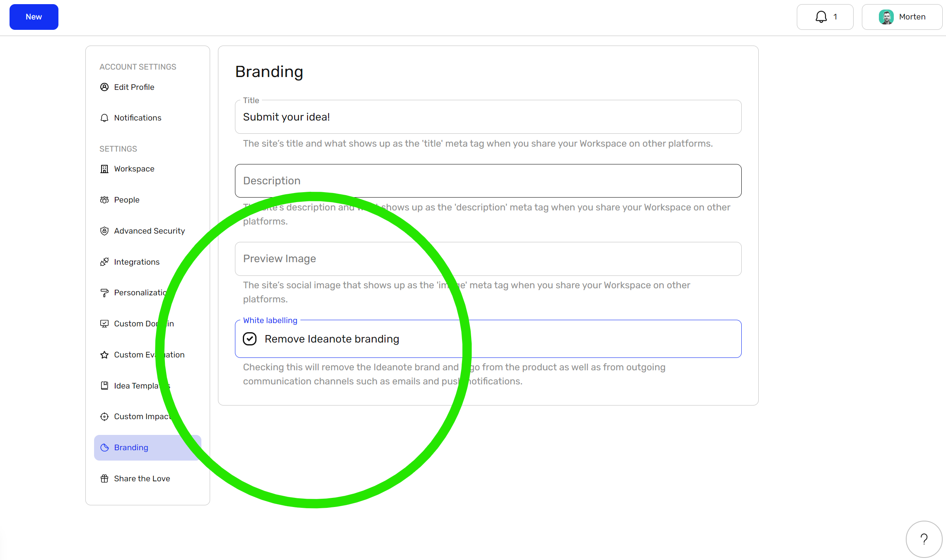Open the Morten account menu button
This screenshot has width=946, height=560.
[902, 17]
